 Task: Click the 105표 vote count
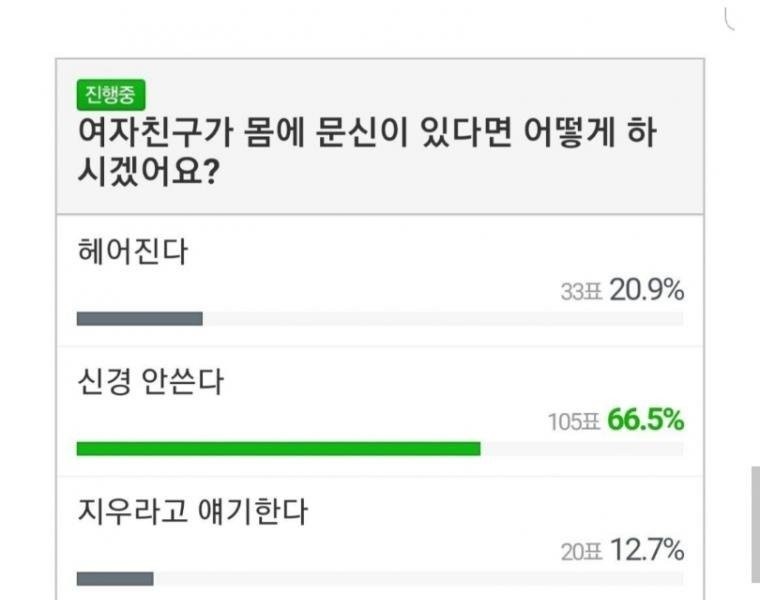[572, 422]
